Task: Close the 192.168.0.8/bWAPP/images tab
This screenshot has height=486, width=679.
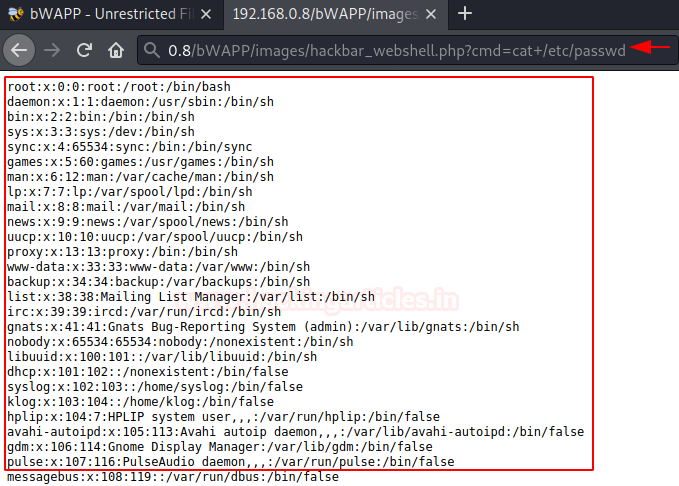Action: click(x=431, y=14)
